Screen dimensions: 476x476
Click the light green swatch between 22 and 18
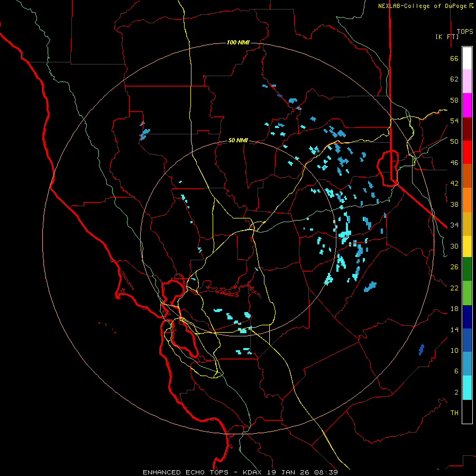467,293
